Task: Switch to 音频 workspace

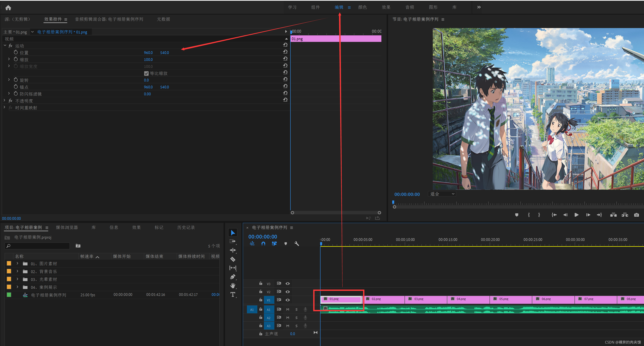Action: tap(410, 7)
